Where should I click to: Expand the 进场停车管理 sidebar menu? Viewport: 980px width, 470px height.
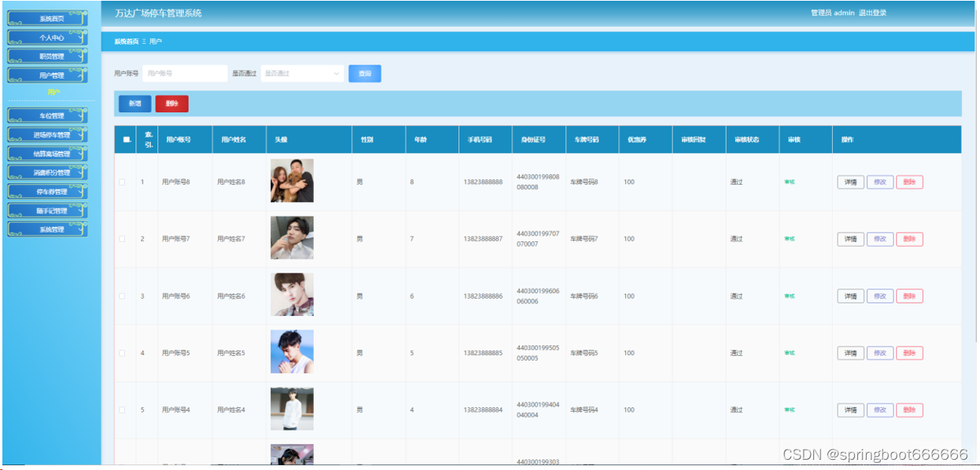coord(47,134)
